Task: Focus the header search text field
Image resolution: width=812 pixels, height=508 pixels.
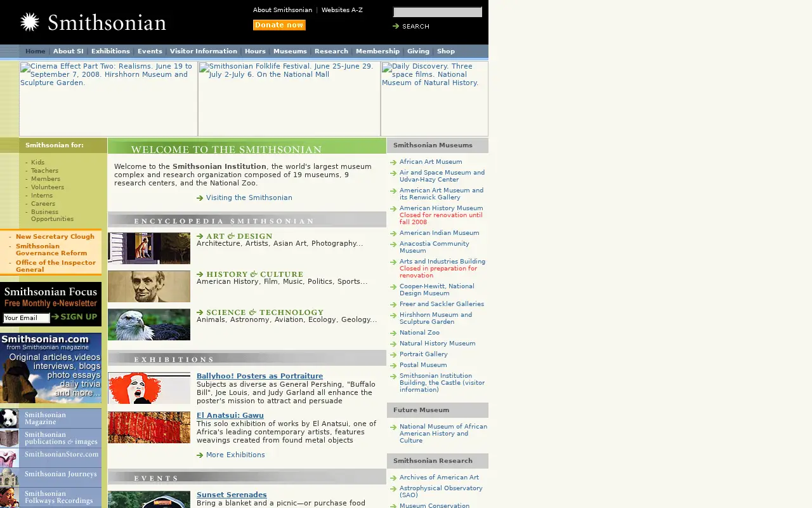Action: coord(438,12)
